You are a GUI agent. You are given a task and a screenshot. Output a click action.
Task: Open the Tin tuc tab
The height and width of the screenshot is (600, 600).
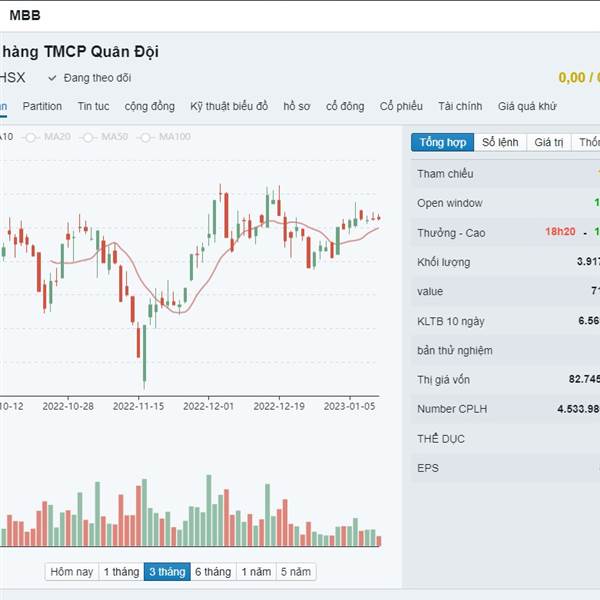coord(93,106)
